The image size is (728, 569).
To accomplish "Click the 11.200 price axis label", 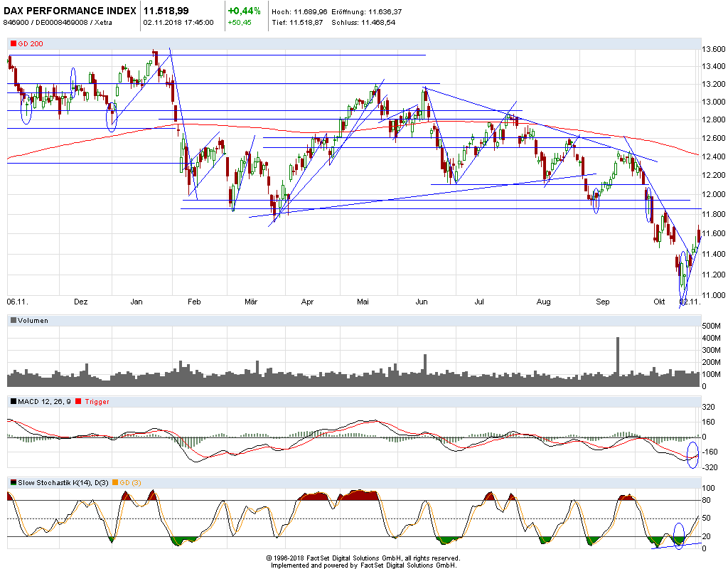I will [714, 275].
